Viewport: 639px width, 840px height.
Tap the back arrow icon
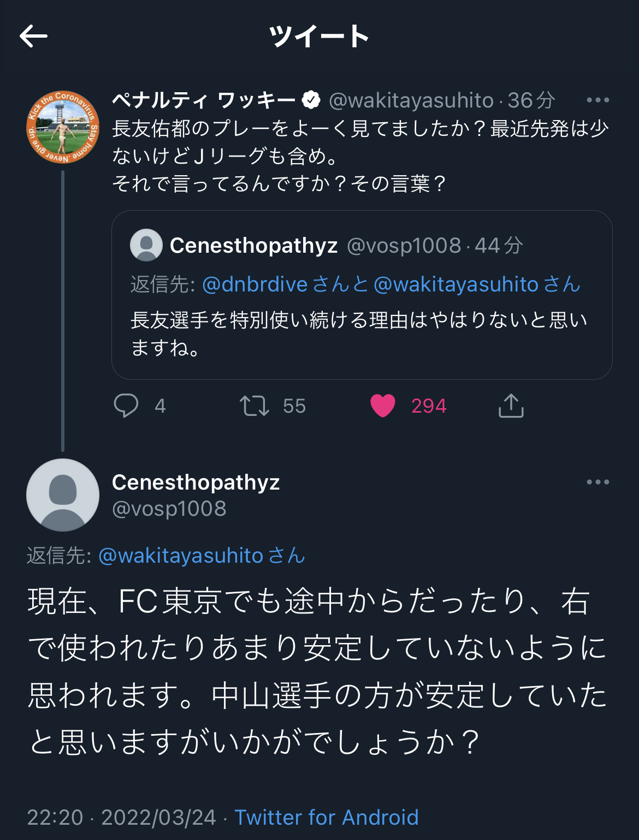(34, 37)
